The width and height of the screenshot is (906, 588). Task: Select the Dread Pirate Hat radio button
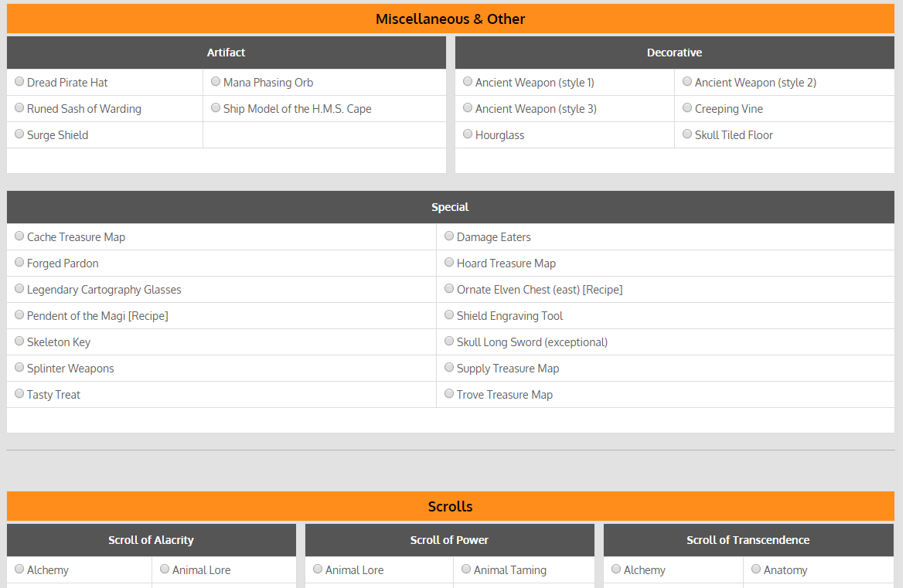19,81
